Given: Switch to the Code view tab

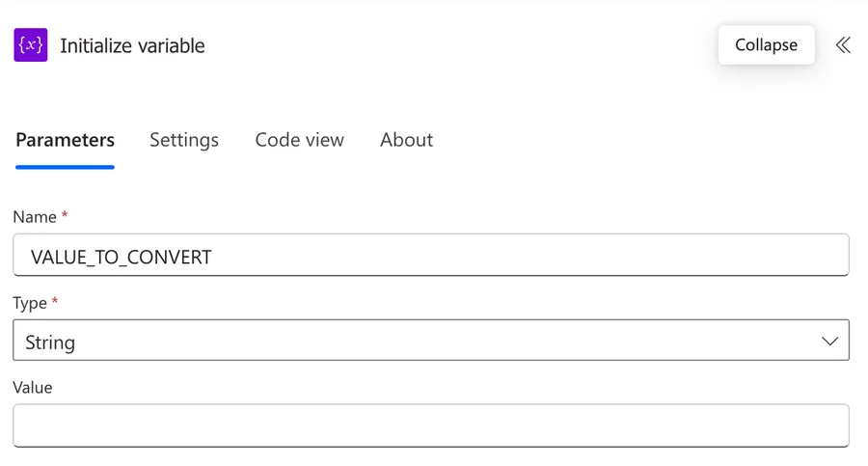Looking at the screenshot, I should coord(299,140).
